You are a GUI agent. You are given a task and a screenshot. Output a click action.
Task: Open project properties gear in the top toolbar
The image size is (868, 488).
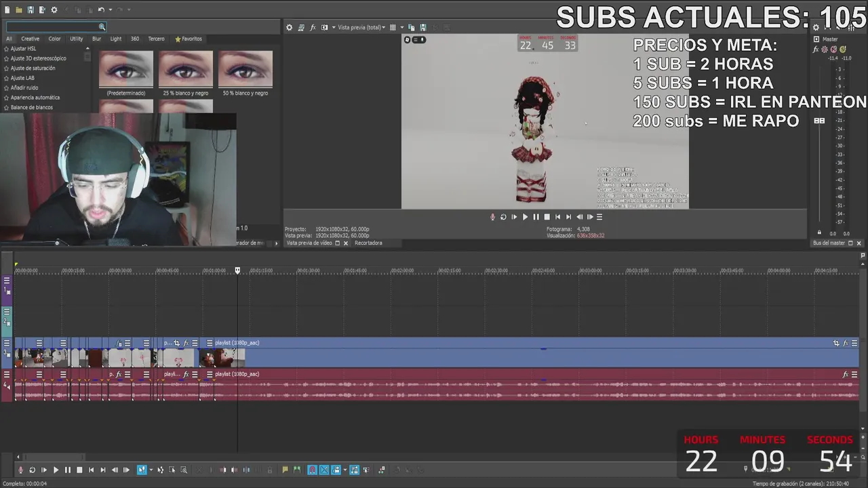pyautogui.click(x=54, y=9)
